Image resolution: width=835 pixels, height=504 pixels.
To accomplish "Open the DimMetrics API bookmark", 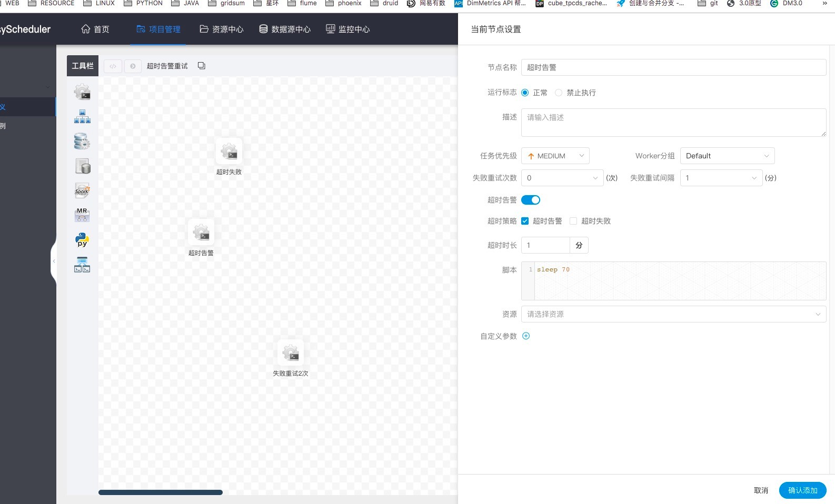I will pyautogui.click(x=490, y=3).
